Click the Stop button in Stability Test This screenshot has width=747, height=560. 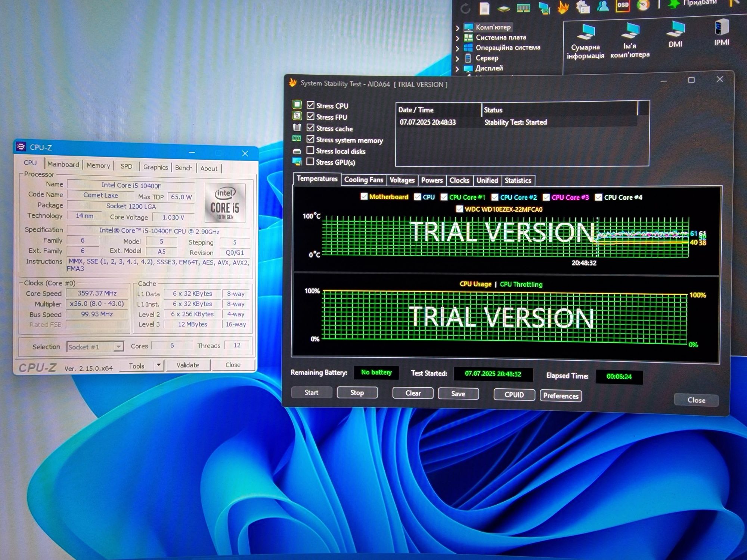pyautogui.click(x=357, y=393)
